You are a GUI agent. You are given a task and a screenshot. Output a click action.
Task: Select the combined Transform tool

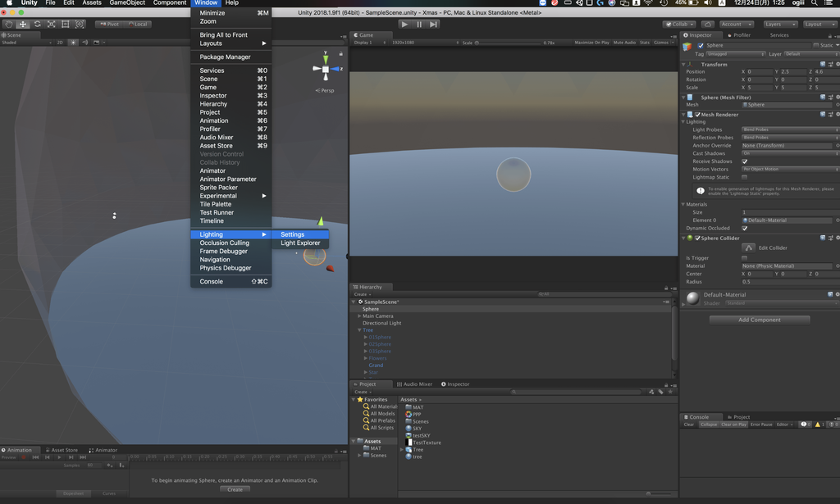tap(80, 24)
